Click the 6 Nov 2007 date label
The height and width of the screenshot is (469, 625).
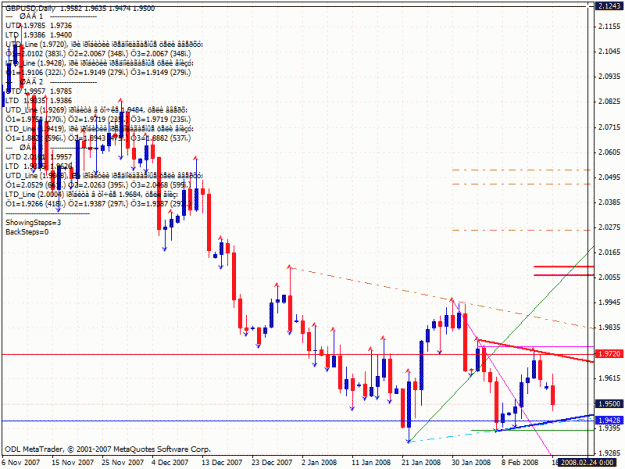[21, 462]
